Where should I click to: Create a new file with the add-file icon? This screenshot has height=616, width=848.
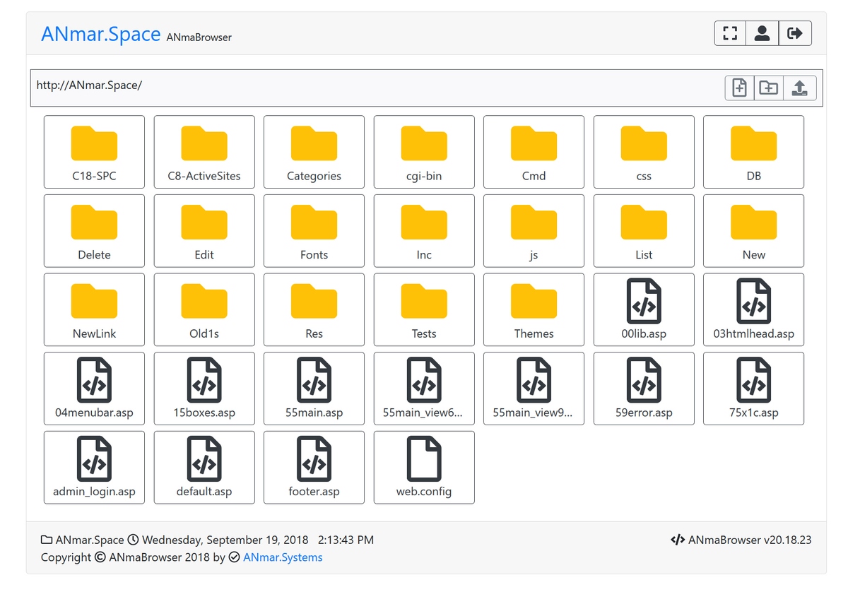click(739, 88)
